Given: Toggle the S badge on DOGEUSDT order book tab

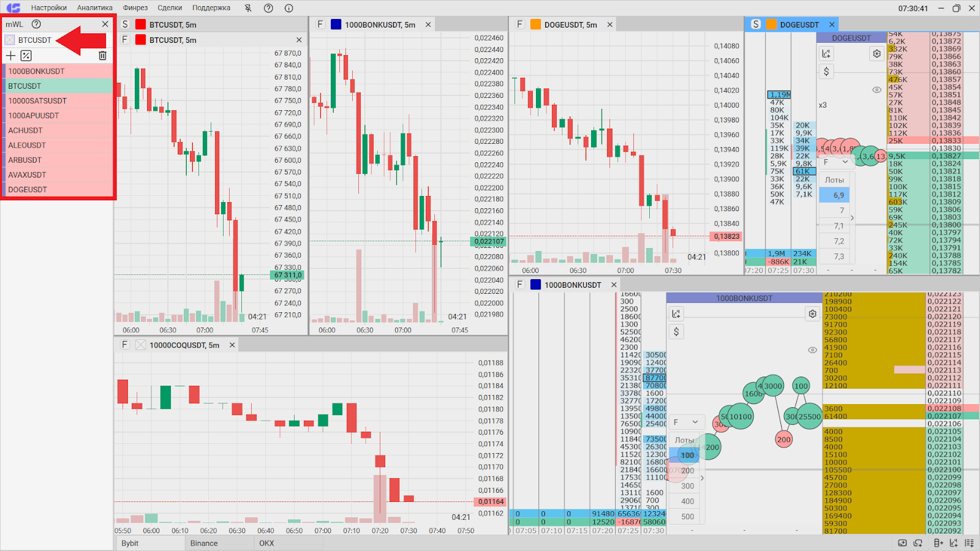Looking at the screenshot, I should [756, 24].
